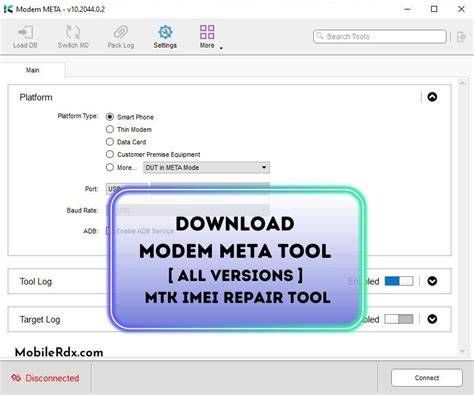Select the Smart Phone radio button
Image resolution: width=474 pixels, height=395 pixels.
coord(110,117)
